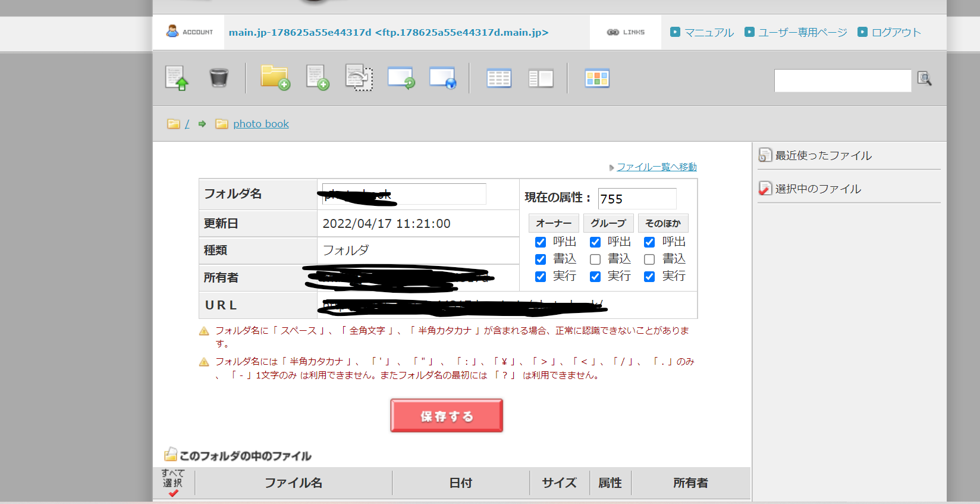Image resolution: width=980 pixels, height=504 pixels.
Task: Open ユーザー専用ページ link
Action: tap(803, 32)
